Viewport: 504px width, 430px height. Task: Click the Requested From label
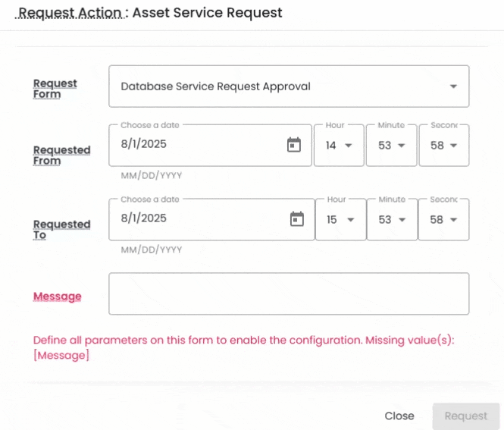point(61,155)
